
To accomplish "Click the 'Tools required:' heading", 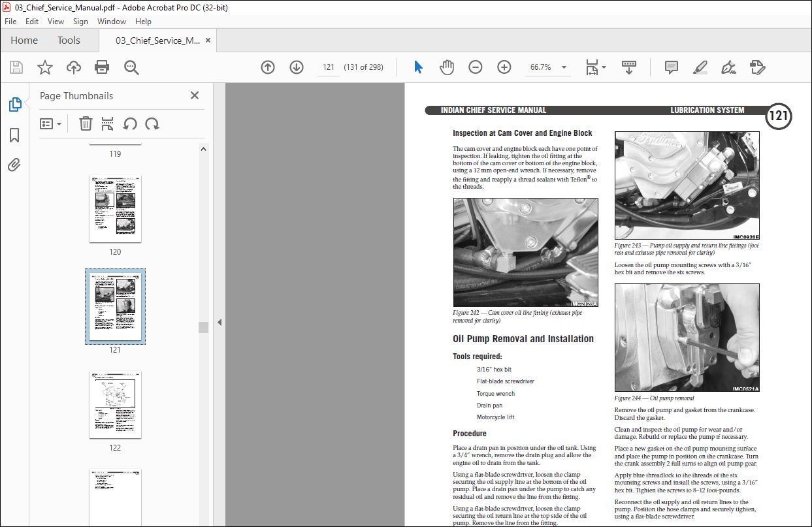I will pos(478,357).
